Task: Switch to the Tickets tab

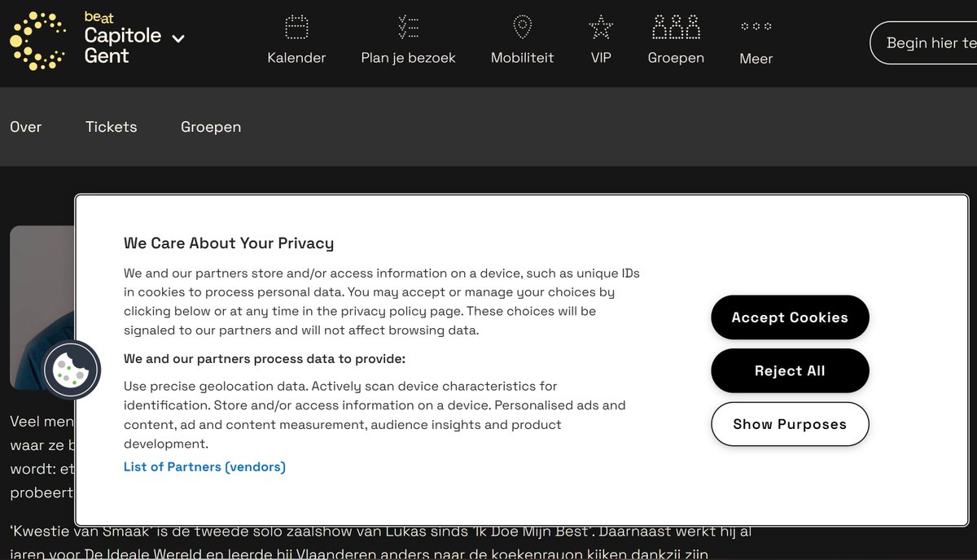Action: tap(111, 127)
